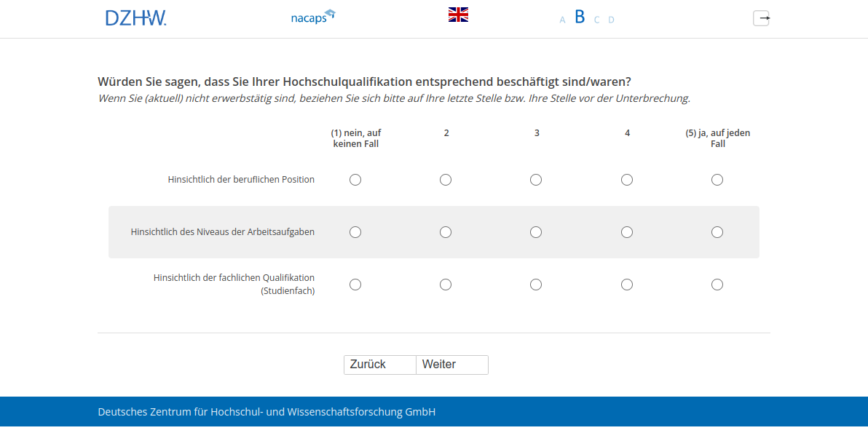Select font size D
868x433 pixels.
tap(611, 20)
